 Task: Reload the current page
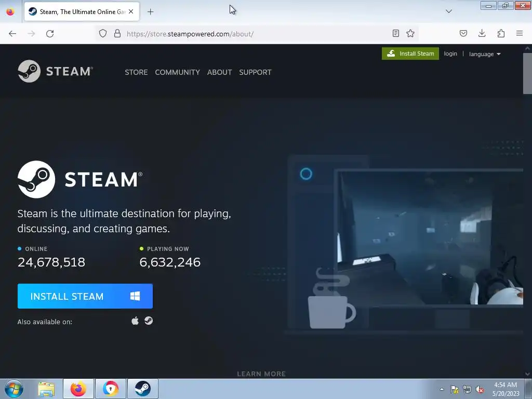pyautogui.click(x=50, y=34)
